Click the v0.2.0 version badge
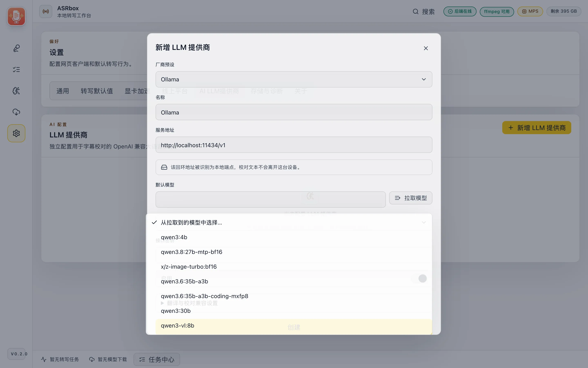588x368 pixels. (x=16, y=354)
